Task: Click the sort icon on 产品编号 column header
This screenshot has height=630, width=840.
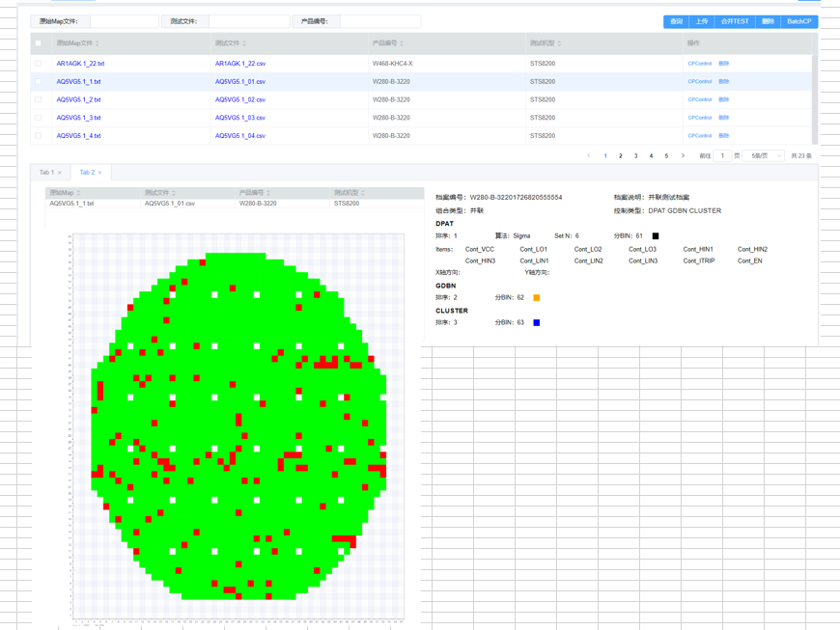Action: click(402, 43)
